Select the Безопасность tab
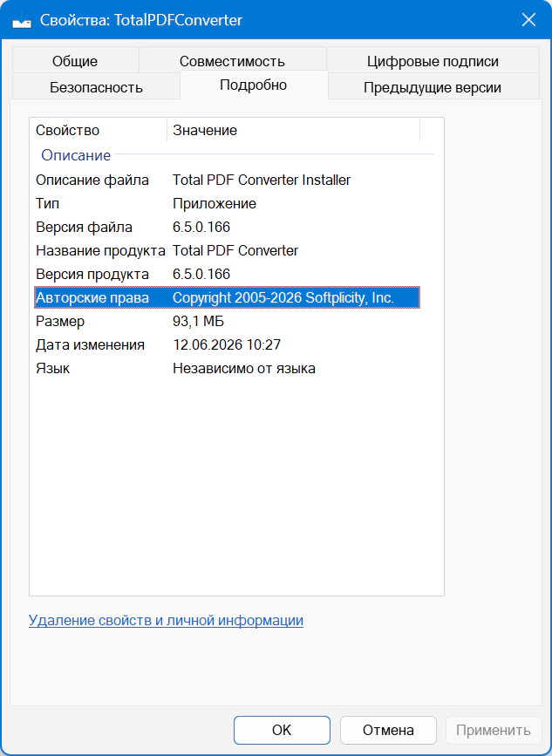 pos(96,87)
